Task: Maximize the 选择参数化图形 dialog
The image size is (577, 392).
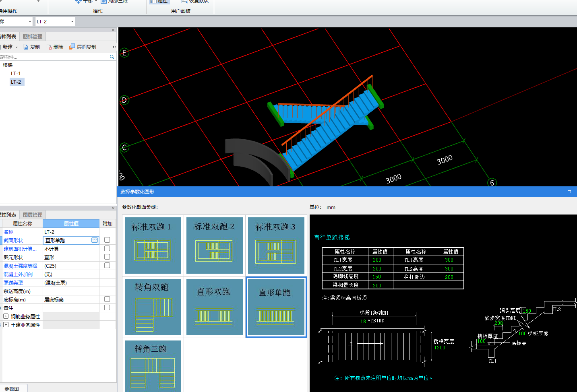Action: 569,192
